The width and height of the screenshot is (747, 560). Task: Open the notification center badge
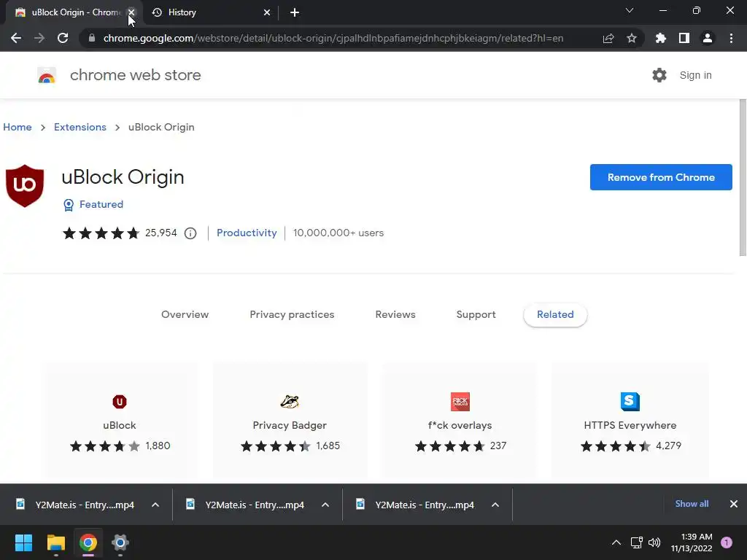[727, 542]
